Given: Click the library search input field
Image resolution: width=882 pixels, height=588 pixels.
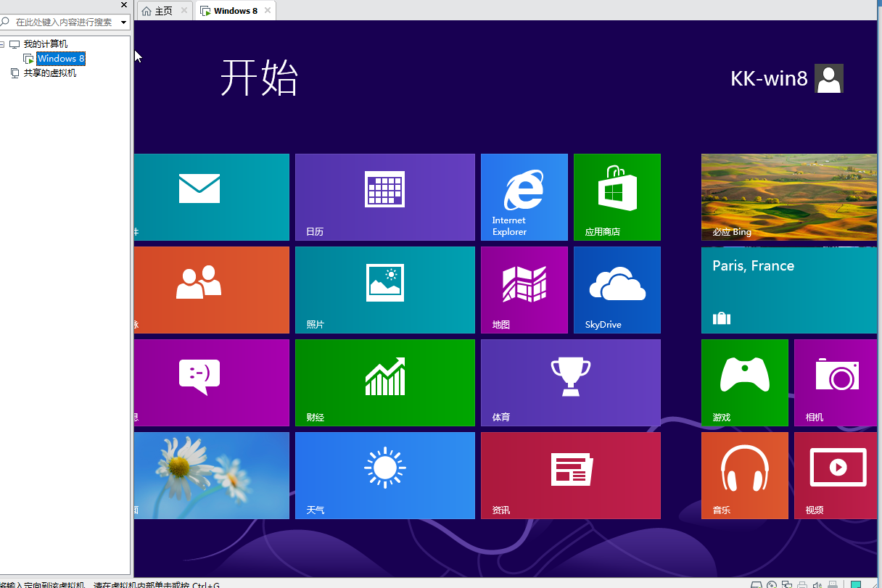Looking at the screenshot, I should click(x=64, y=22).
